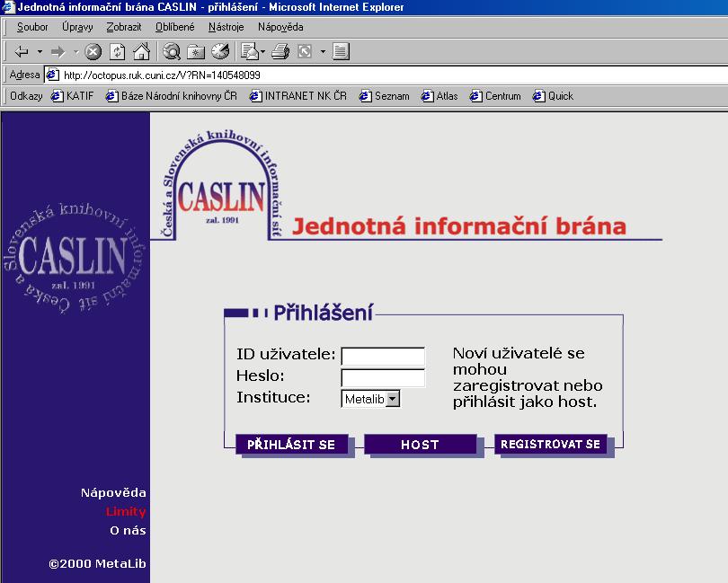Stop page loading with Stop icon
The image size is (728, 583).
click(93, 51)
